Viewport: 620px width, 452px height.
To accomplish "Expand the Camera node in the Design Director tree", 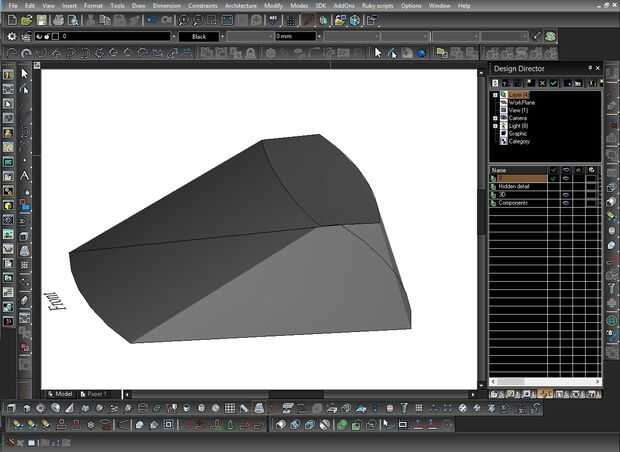I will (495, 118).
